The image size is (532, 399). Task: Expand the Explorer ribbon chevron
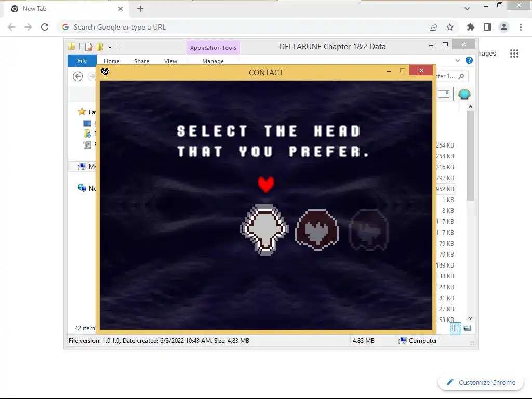(458, 60)
